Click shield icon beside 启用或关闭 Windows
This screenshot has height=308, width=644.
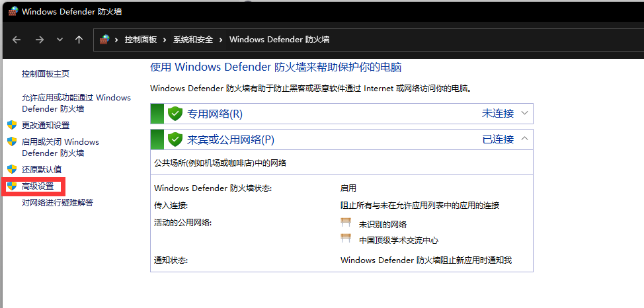tap(12, 141)
